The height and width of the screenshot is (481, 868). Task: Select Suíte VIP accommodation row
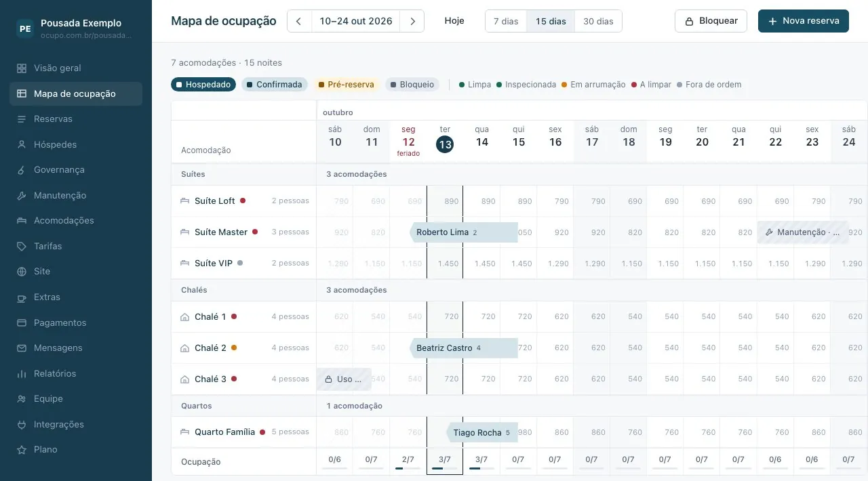244,264
